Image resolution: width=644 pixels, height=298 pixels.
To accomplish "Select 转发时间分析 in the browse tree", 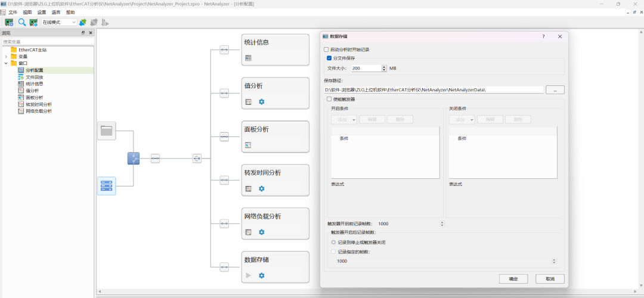I will pos(39,104).
